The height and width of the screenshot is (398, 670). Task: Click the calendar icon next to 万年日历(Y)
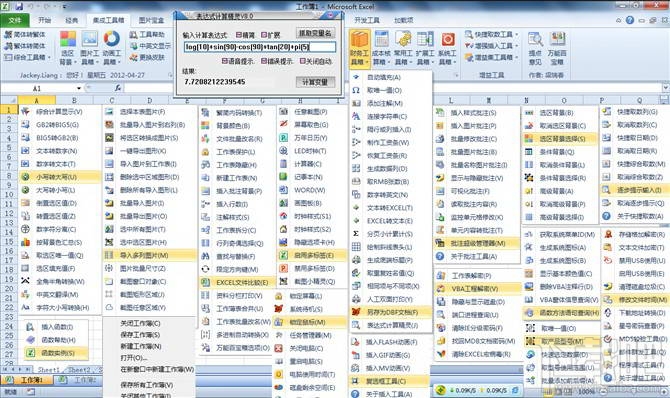[x=283, y=138]
